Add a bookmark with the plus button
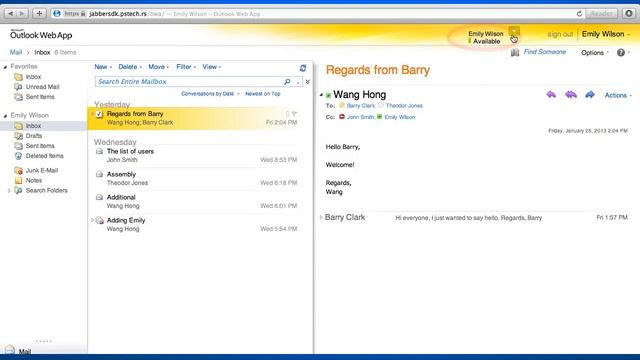The height and width of the screenshot is (360, 640). [39, 14]
